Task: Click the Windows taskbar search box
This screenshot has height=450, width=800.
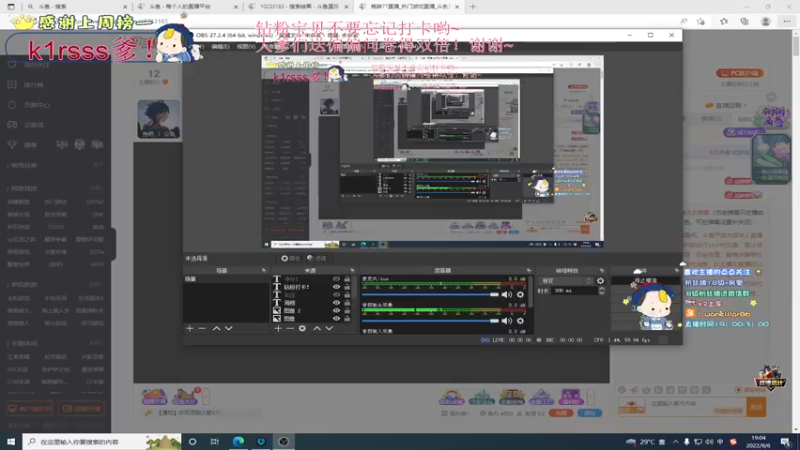Action: [102, 441]
